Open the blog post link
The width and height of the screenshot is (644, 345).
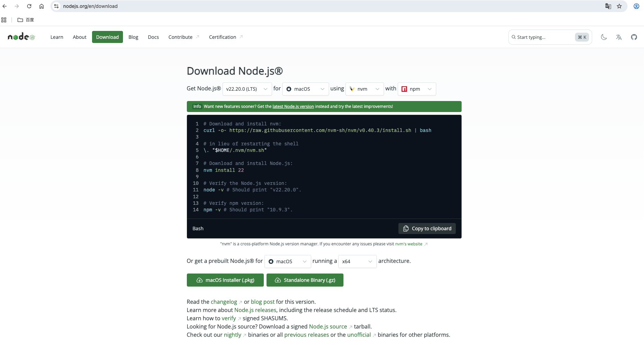click(263, 302)
